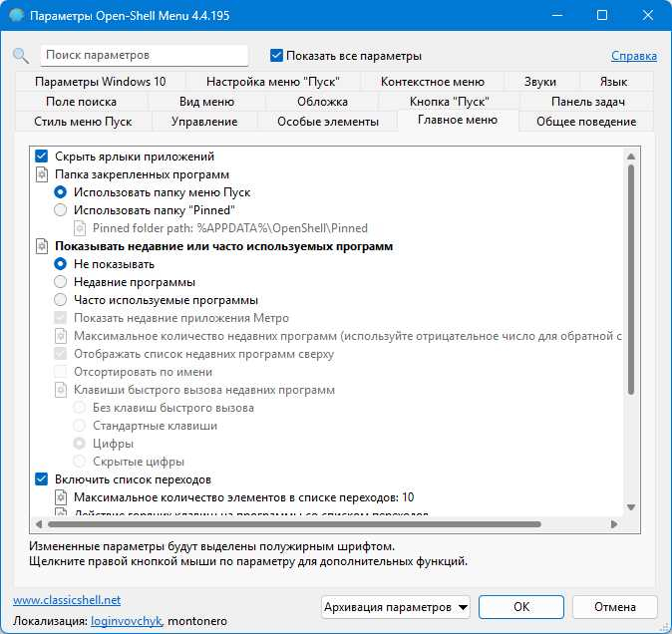Open the "Параметры Windows 10" tab
Image resolution: width=672 pixels, height=634 pixels.
pos(101,82)
